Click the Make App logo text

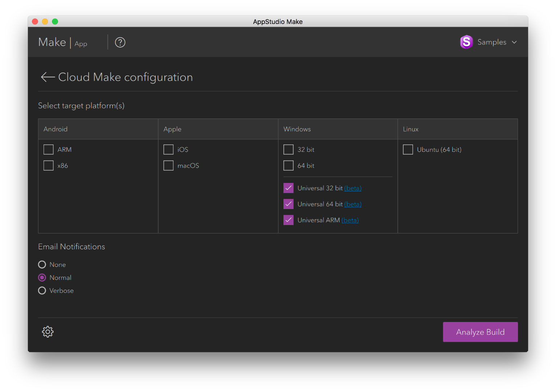tap(63, 42)
